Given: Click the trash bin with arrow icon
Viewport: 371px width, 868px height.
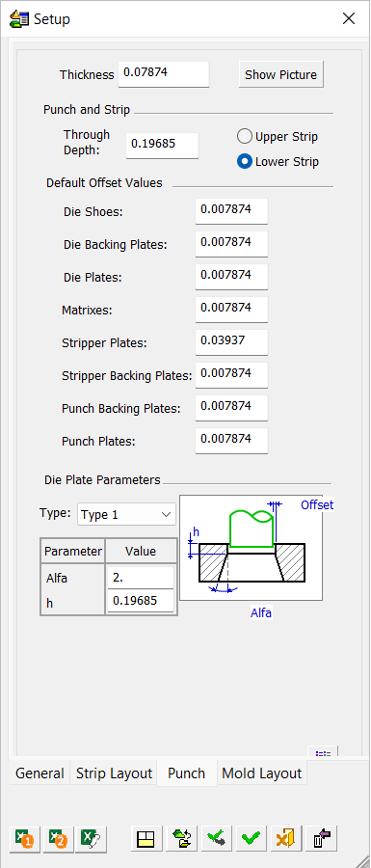Looking at the screenshot, I should pos(321,838).
